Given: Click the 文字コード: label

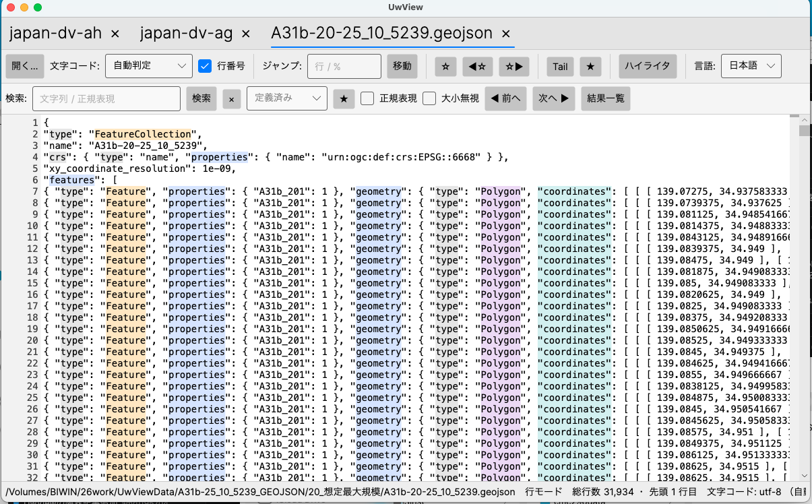Looking at the screenshot, I should [x=75, y=66].
